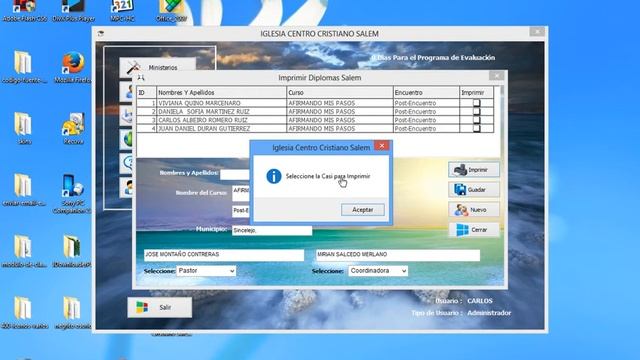Open the 420 licenco nueno folder on desktop

click(24, 313)
